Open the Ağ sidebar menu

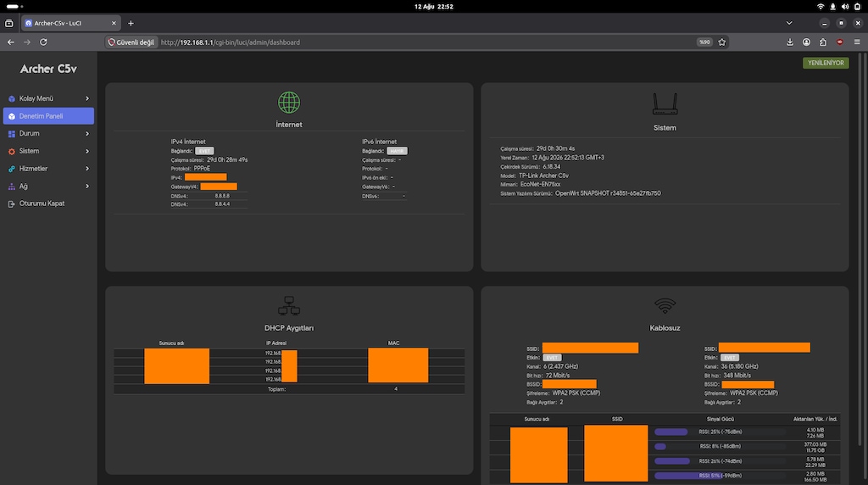pyautogui.click(x=48, y=187)
